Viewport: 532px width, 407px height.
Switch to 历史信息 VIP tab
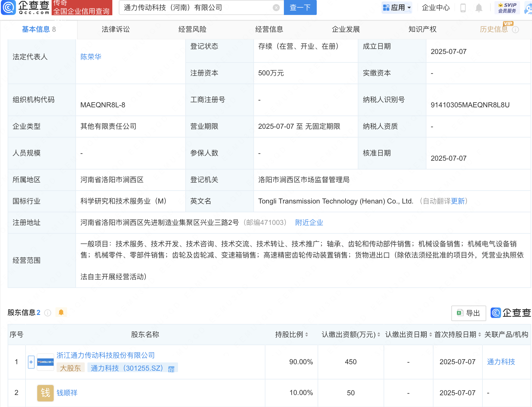pos(494,29)
